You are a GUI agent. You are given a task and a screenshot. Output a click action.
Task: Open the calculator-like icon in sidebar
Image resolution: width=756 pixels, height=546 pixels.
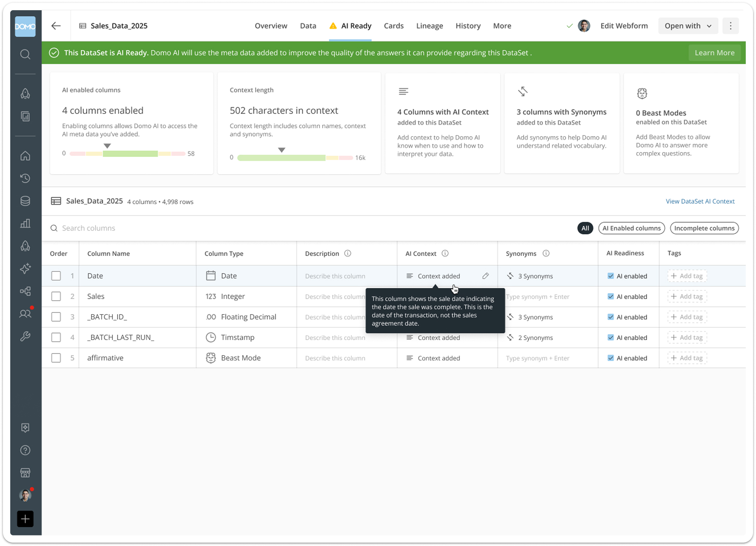(x=25, y=116)
